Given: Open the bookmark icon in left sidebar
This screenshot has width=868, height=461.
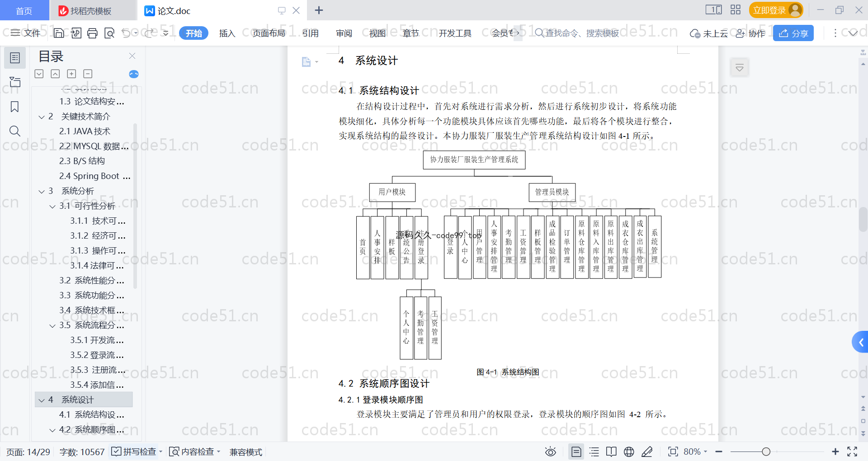Looking at the screenshot, I should [x=15, y=107].
